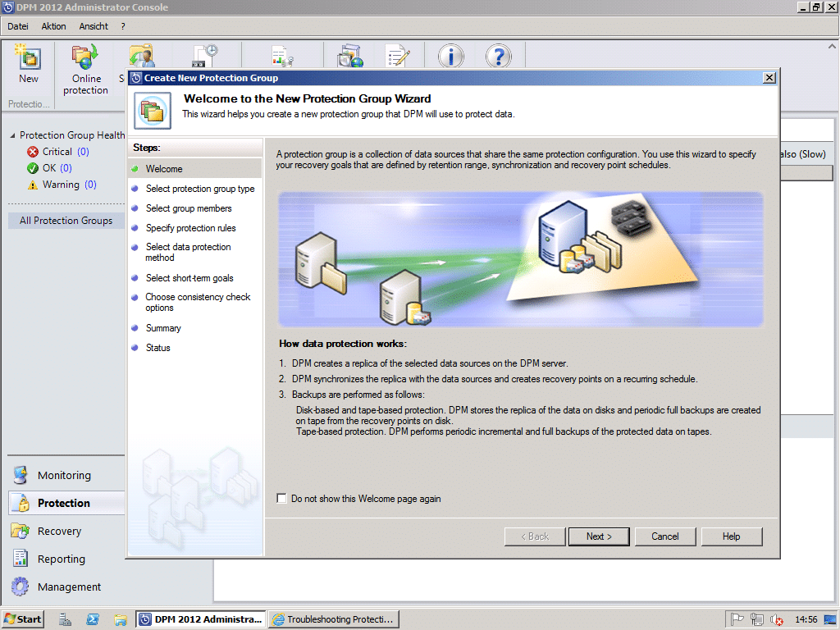Open the Datei menu
The height and width of the screenshot is (630, 840).
18,26
